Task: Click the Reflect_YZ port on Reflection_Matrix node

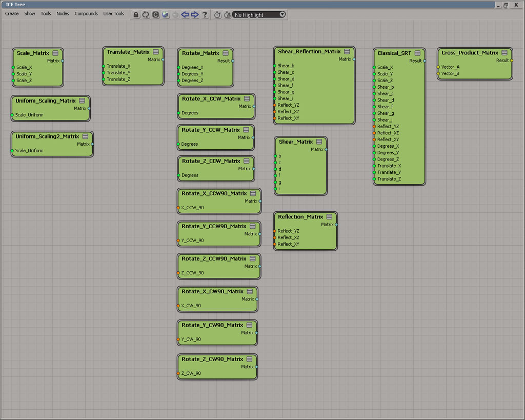Action: [275, 231]
